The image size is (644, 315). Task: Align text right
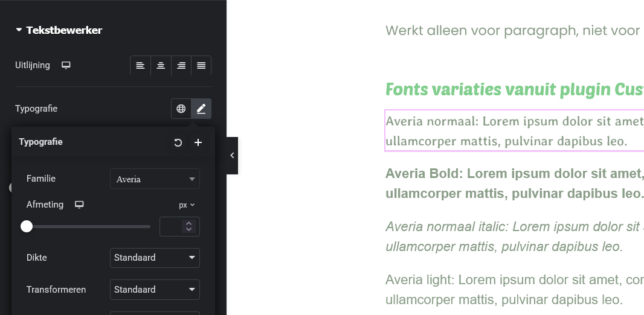tap(181, 65)
